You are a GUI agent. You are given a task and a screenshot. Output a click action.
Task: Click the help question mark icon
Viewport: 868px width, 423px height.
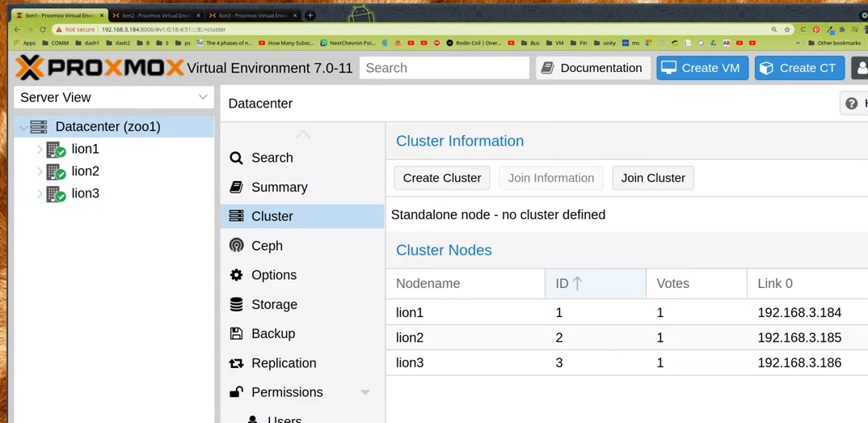point(851,104)
